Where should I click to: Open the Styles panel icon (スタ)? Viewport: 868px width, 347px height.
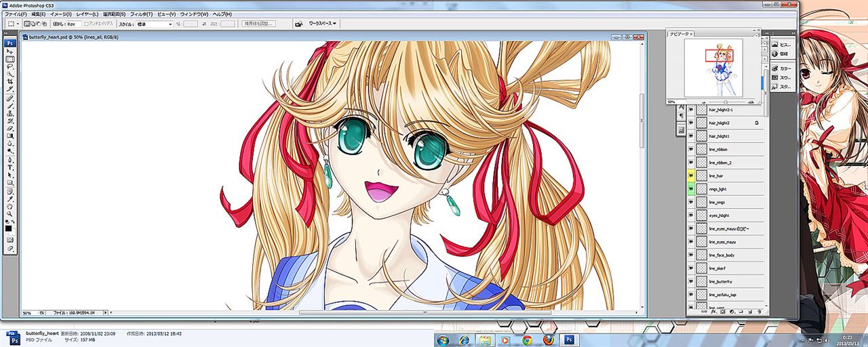[781, 87]
